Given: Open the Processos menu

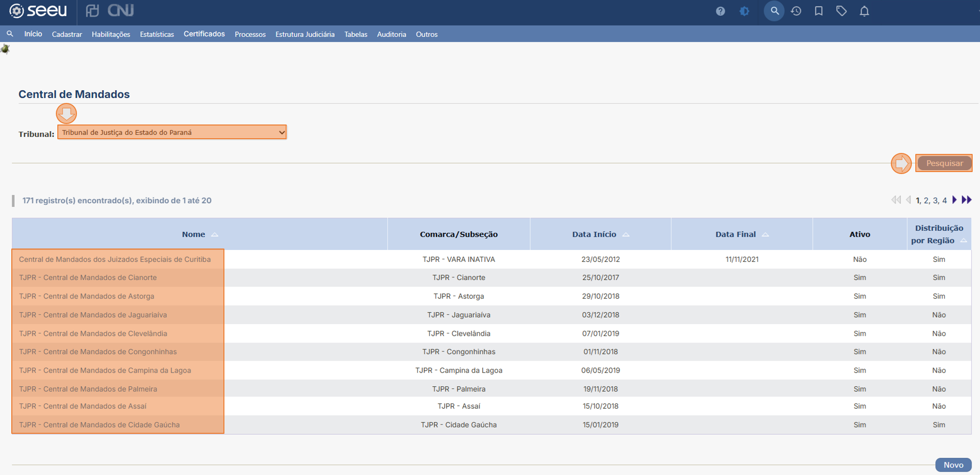Looking at the screenshot, I should 250,34.
